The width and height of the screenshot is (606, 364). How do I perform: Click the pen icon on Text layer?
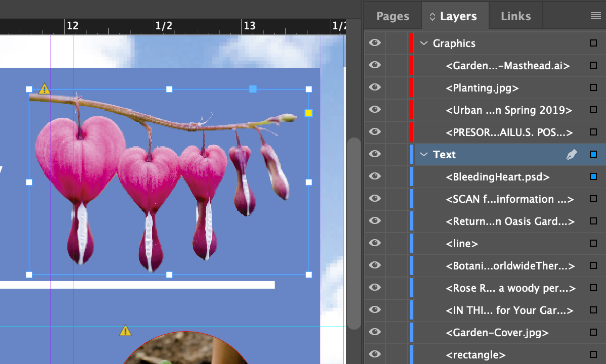tap(572, 155)
